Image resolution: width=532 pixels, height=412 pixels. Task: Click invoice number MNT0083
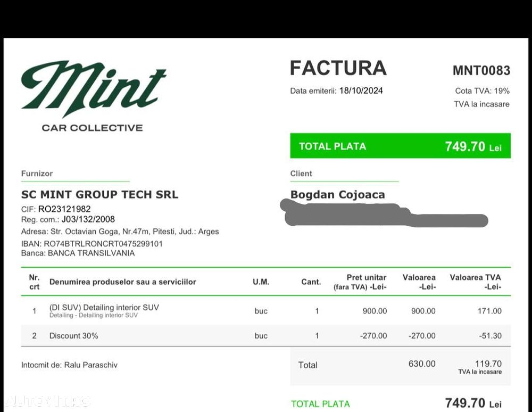point(481,70)
